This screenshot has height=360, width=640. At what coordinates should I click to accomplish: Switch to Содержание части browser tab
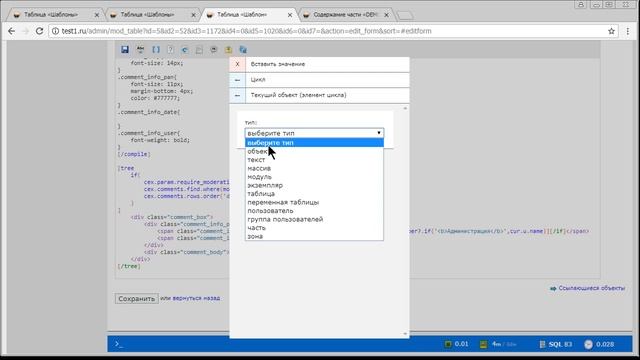click(345, 15)
